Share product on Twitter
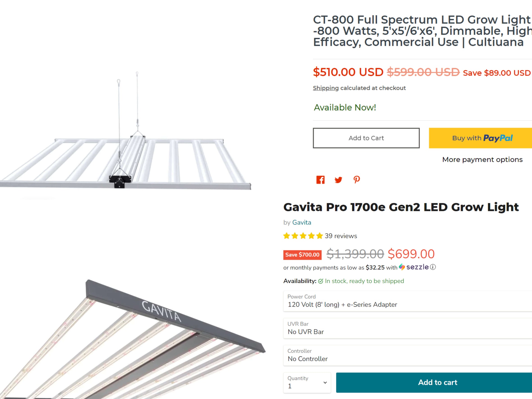 click(x=338, y=180)
